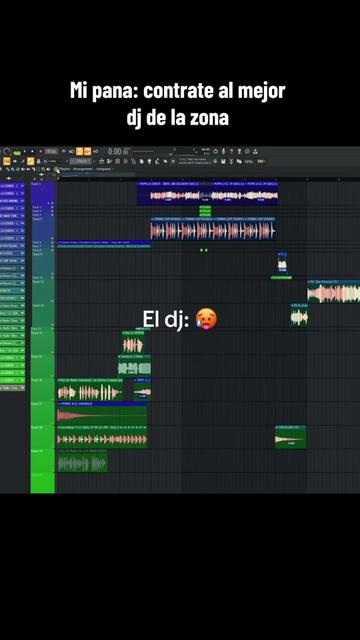Select the Track 1 header label
The height and width of the screenshot is (640, 360).
point(36,184)
